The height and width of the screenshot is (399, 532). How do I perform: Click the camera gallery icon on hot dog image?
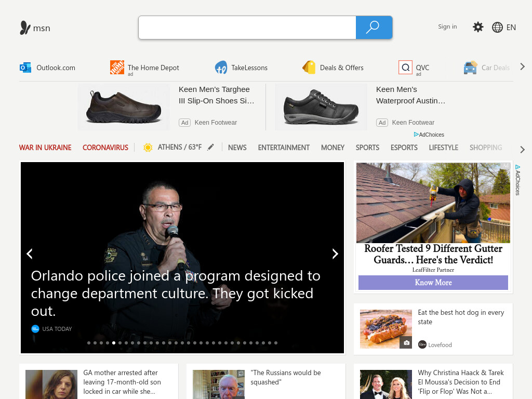(406, 343)
